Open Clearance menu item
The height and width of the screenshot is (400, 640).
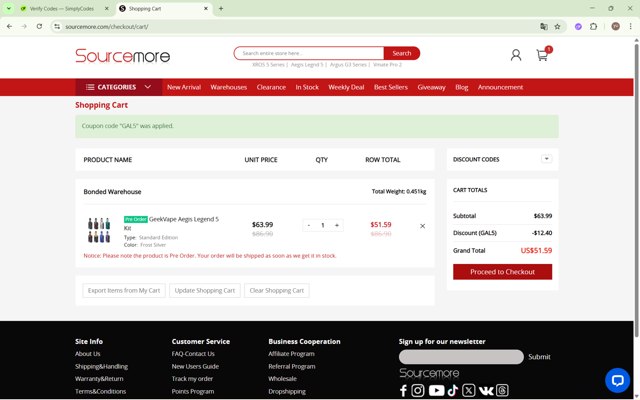[x=271, y=87]
